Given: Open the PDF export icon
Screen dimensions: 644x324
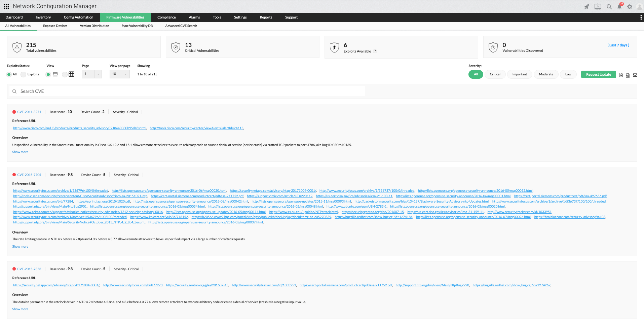Looking at the screenshot, I should click(x=620, y=75).
